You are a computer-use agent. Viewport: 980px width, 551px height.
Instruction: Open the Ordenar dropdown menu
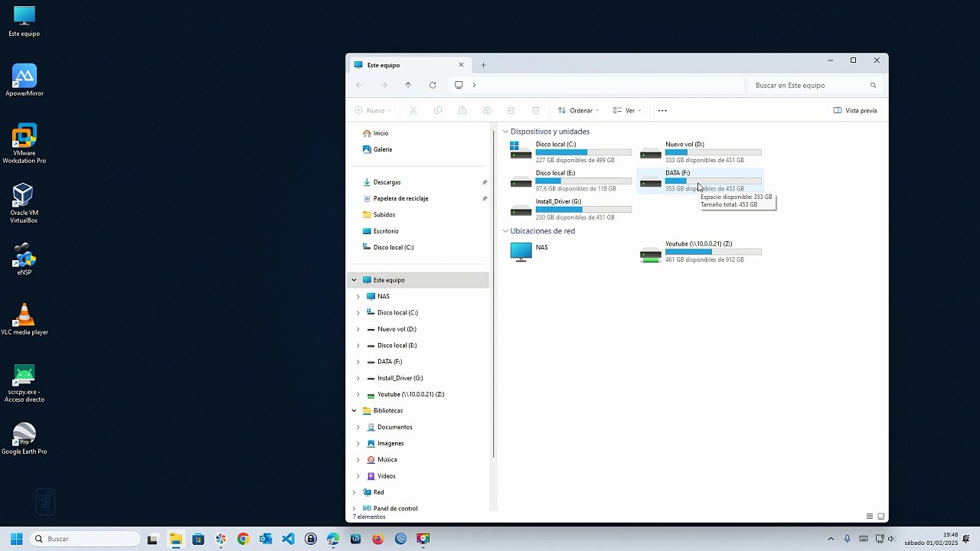pyautogui.click(x=578, y=110)
